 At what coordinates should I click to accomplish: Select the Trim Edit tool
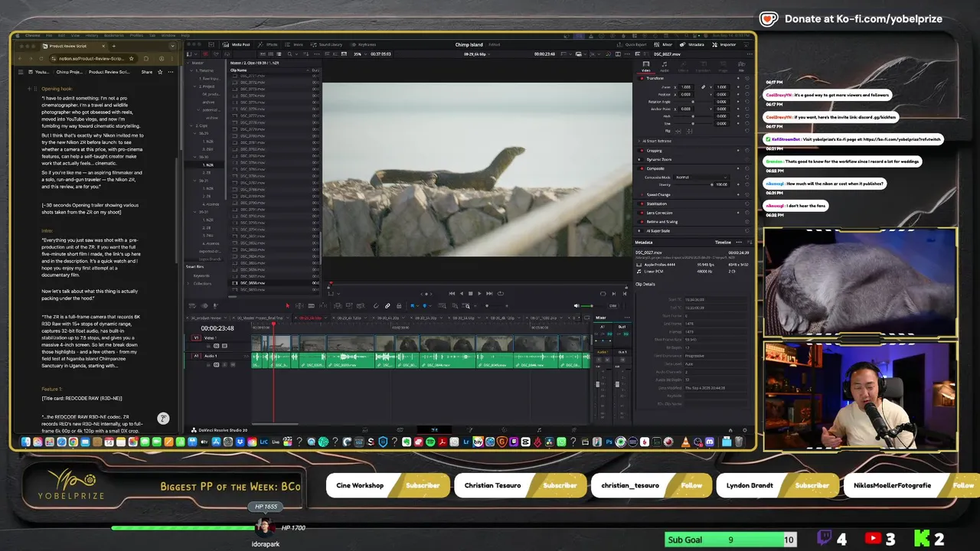click(x=299, y=306)
